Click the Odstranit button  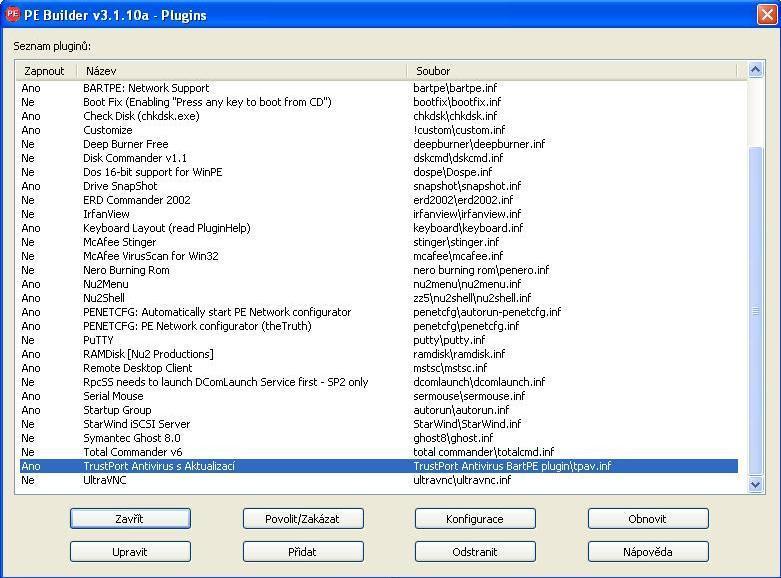coord(475,552)
